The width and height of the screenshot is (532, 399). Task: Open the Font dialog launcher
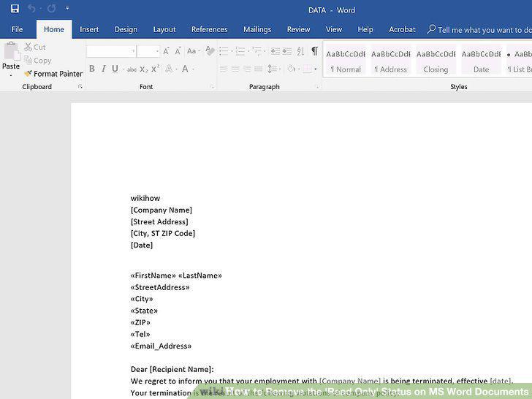213,87
